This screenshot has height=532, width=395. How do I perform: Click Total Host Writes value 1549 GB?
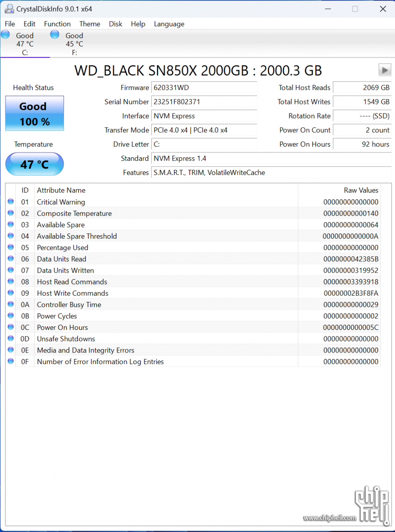pyautogui.click(x=362, y=102)
